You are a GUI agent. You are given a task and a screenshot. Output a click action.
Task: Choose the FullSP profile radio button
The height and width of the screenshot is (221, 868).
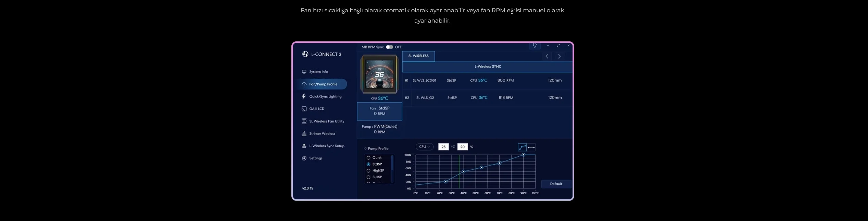coord(368,177)
